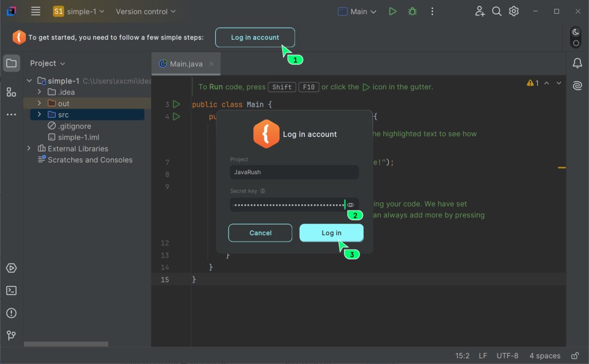Image resolution: width=589 pixels, height=364 pixels.
Task: Open the Terminal tool window
Action: click(12, 290)
